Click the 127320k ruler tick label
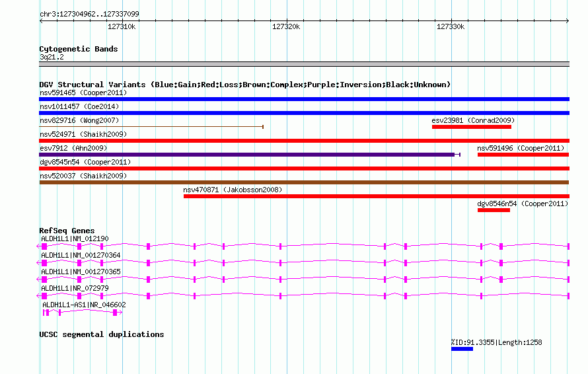588x374 pixels. coord(286,26)
